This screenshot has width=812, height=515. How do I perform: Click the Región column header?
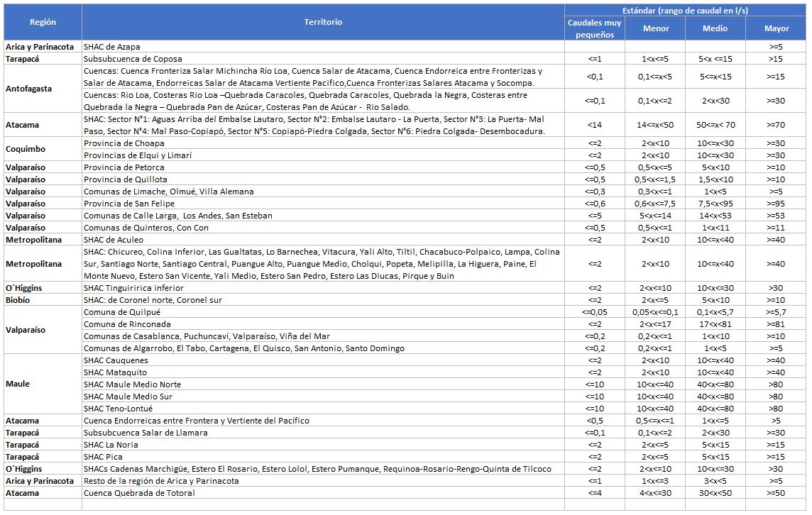(x=43, y=22)
